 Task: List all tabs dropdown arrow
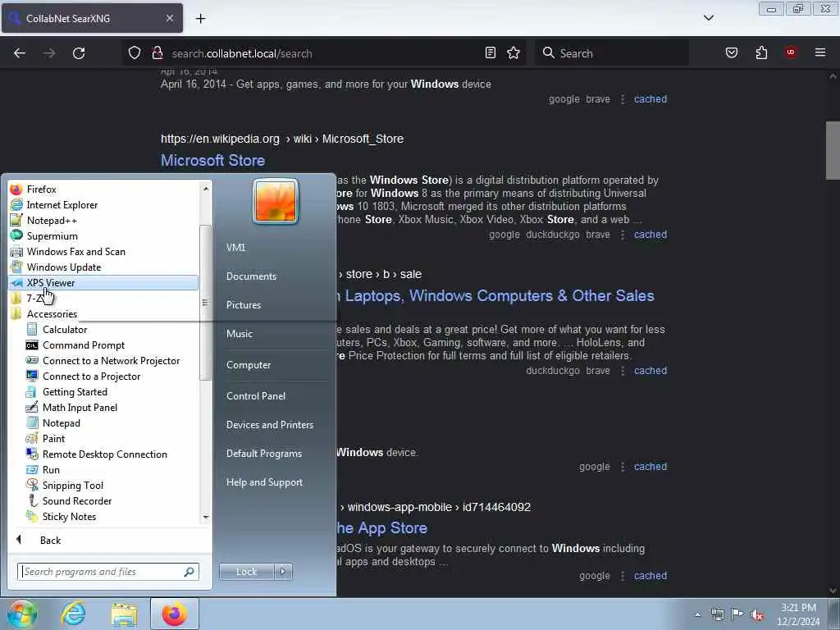coord(708,18)
